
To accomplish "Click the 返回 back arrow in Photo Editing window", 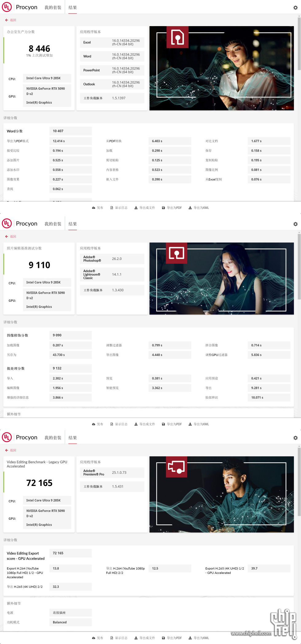I will tap(10, 237).
